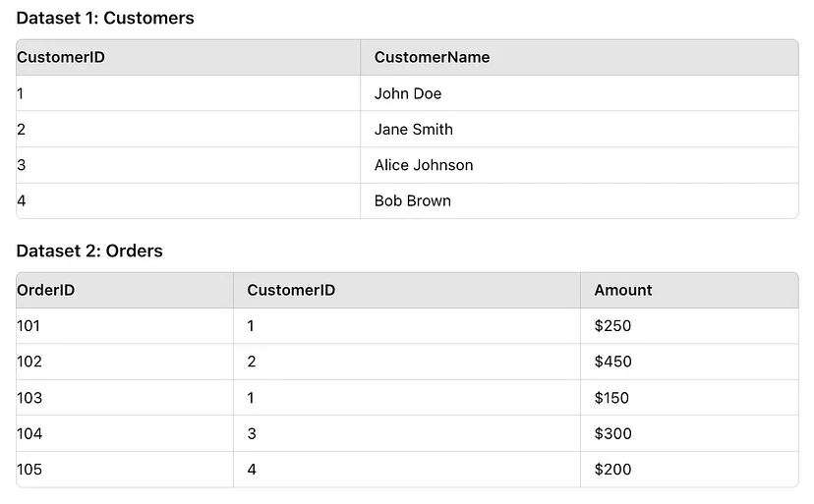Click order ID 105 cell
The width and height of the screenshot is (814, 504).
coord(29,470)
